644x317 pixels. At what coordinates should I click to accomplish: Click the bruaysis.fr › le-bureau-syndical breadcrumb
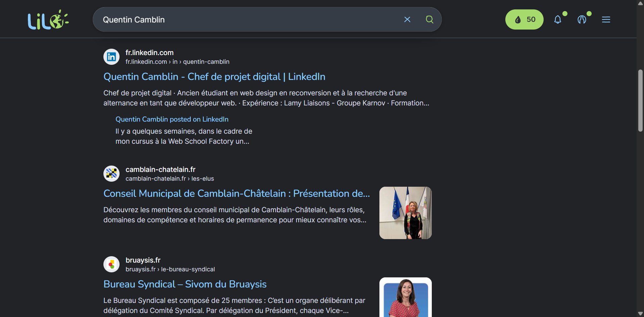point(170,269)
